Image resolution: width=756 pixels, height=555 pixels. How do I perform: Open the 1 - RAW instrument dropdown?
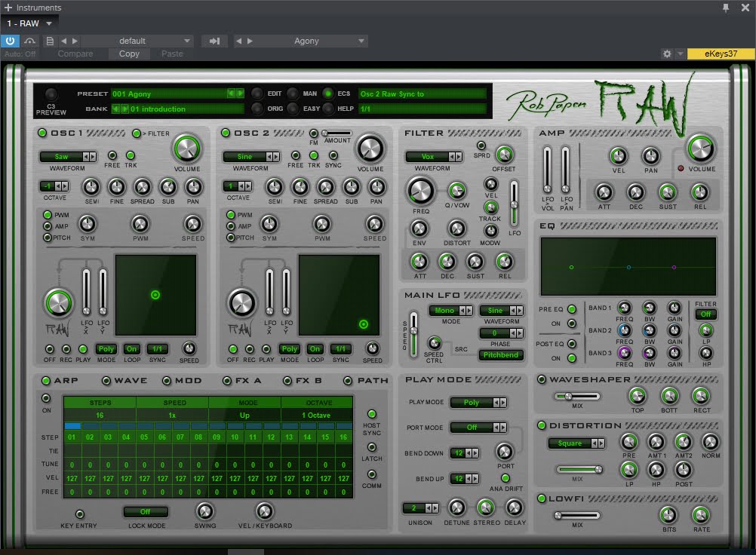click(30, 23)
